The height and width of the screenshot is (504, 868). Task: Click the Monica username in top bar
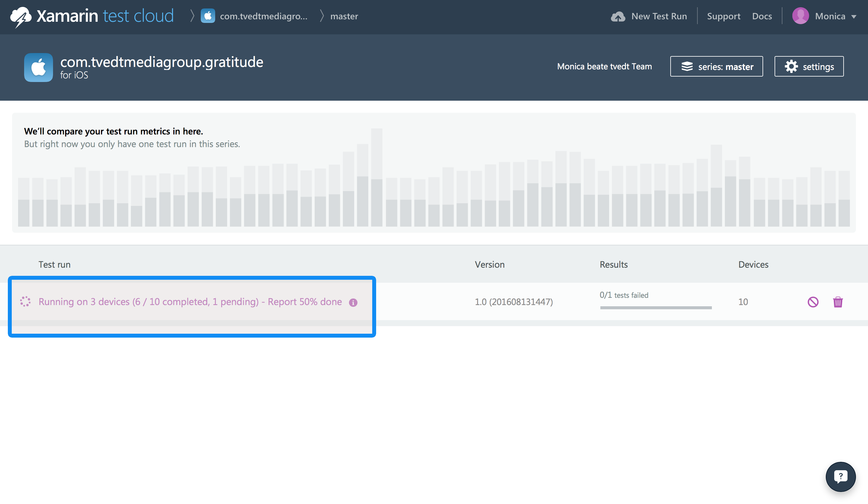pyautogui.click(x=830, y=16)
